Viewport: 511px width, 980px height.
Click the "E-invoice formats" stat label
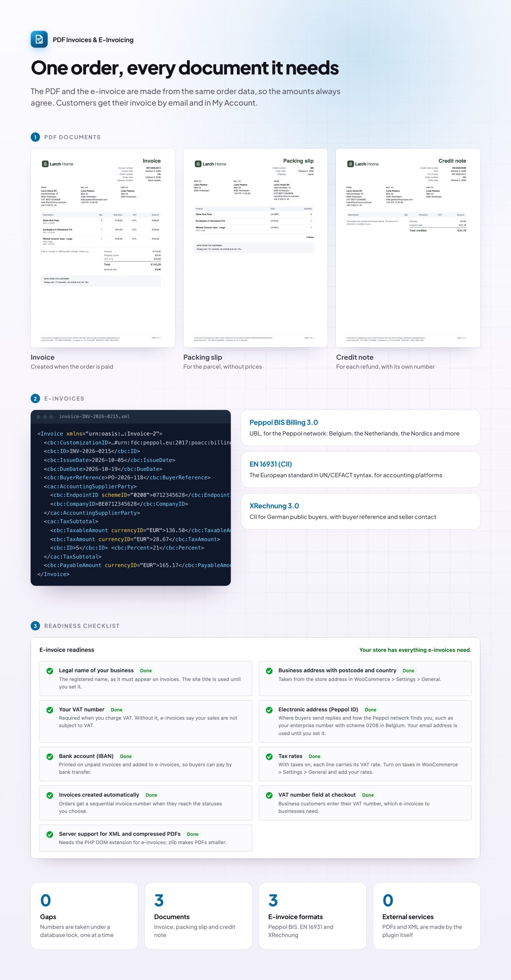[295, 917]
